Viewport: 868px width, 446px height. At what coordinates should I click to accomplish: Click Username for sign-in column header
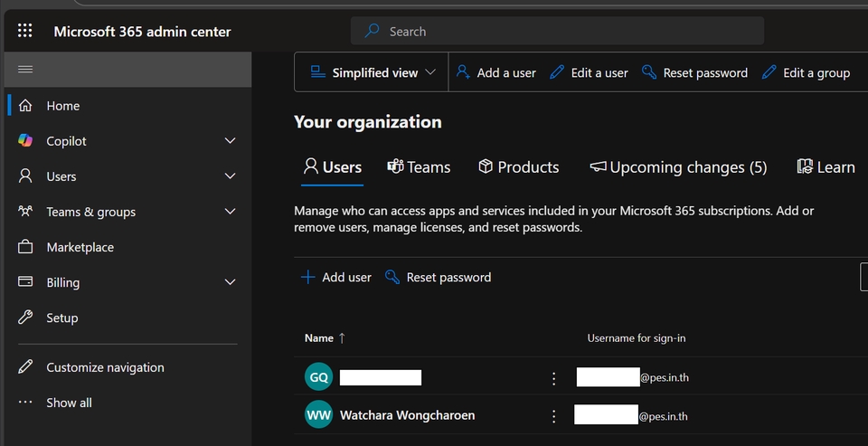[x=636, y=338]
